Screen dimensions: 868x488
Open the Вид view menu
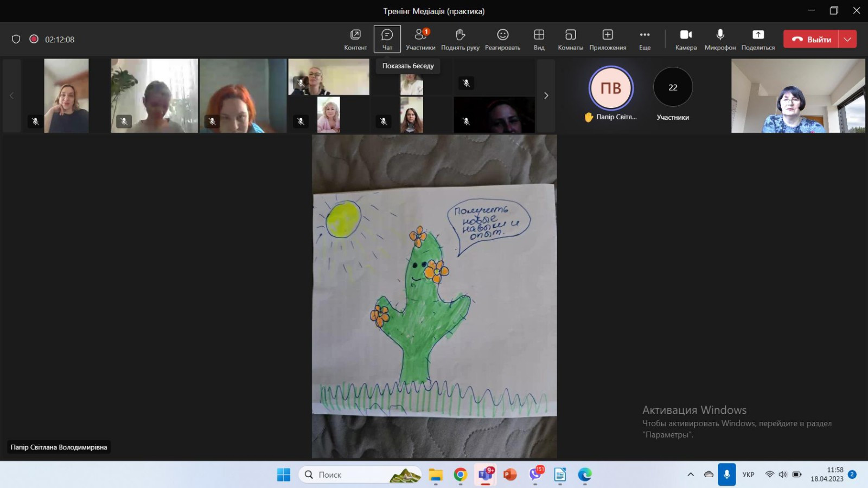[x=539, y=39]
